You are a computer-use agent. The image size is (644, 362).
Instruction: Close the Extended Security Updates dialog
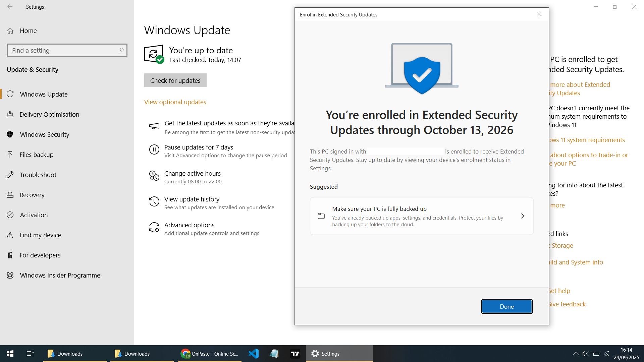(539, 14)
